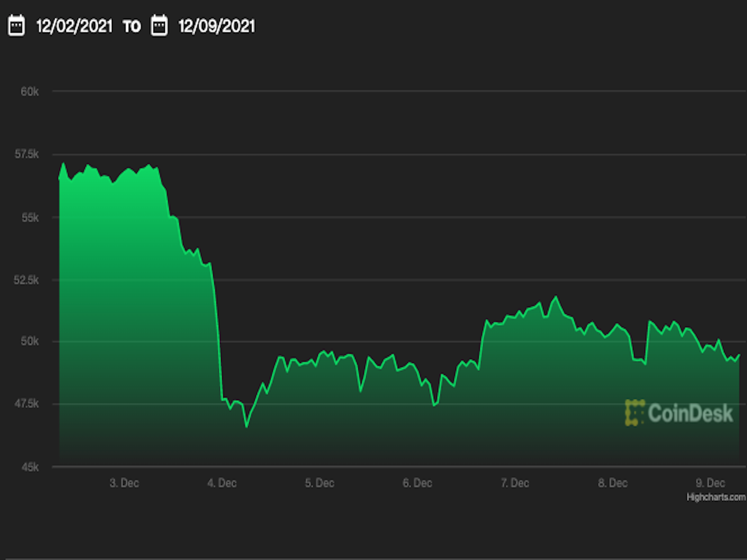This screenshot has width=747, height=560.
Task: Click the CoinDesk watermark text
Action: pos(690,413)
